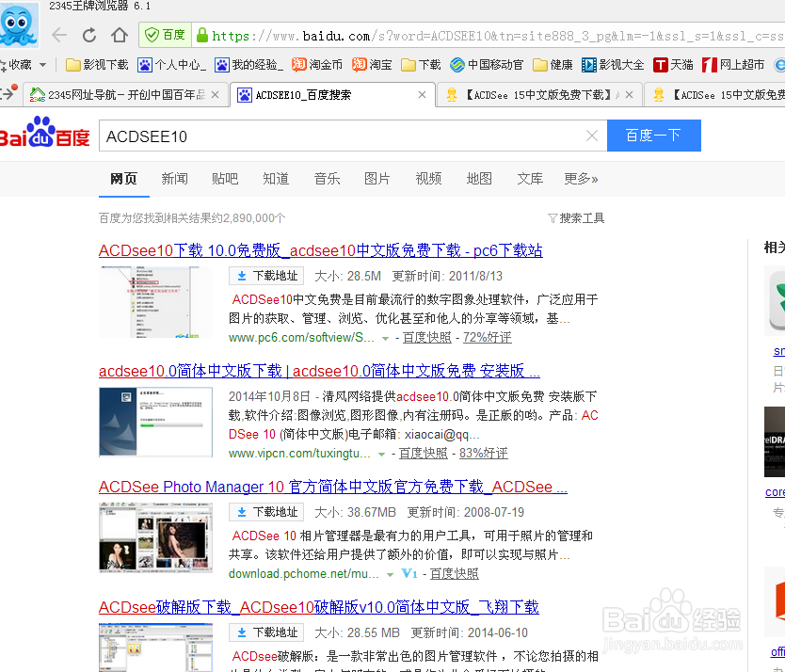785x672 pixels.
Task: Click the browser refresh icon
Action: pyautogui.click(x=88, y=34)
